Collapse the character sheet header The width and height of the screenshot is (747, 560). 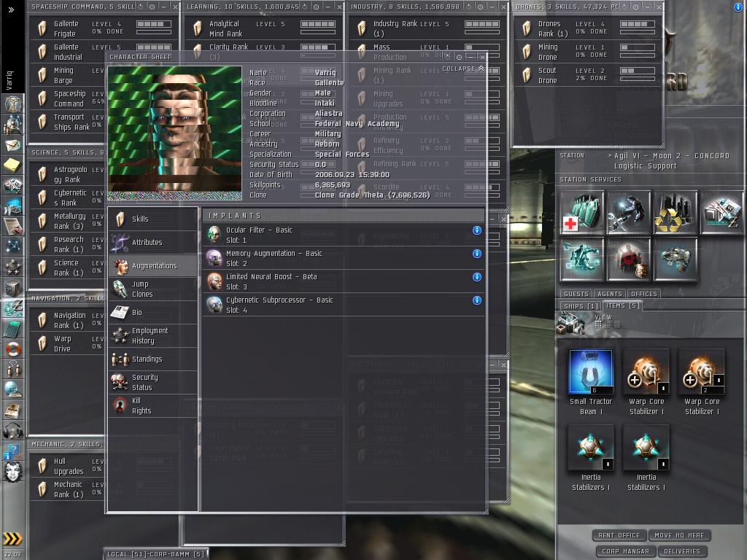[x=463, y=69]
